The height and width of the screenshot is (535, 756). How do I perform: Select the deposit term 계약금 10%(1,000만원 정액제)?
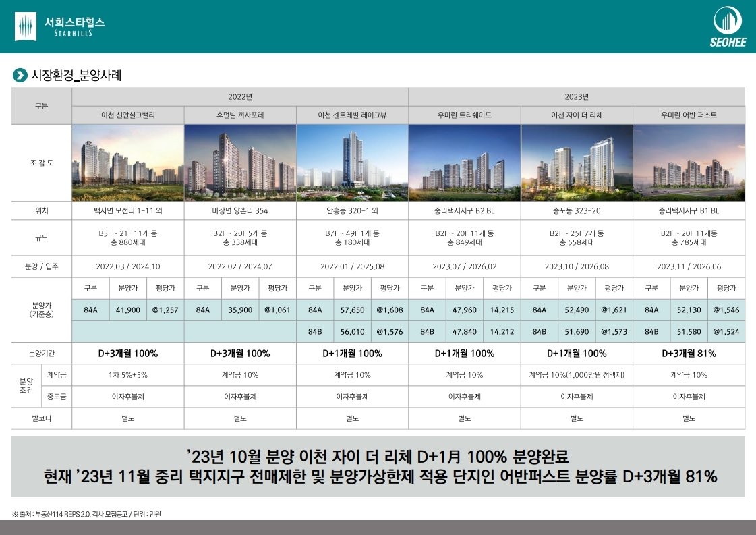(577, 375)
